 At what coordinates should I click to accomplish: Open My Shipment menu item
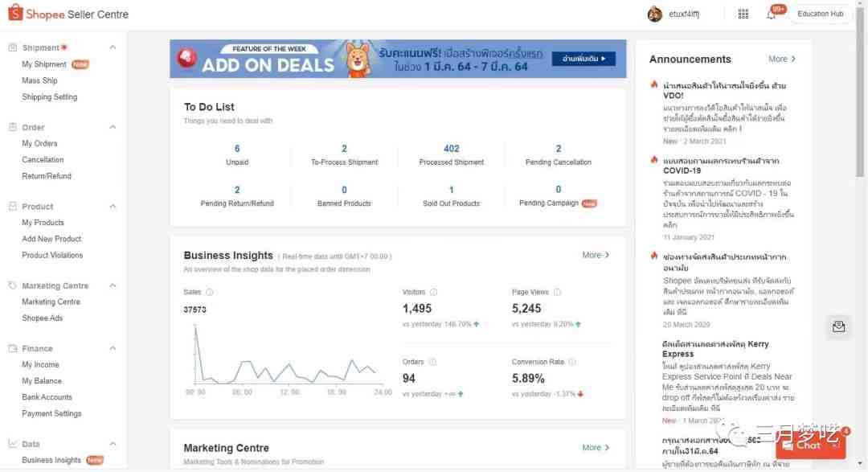pyautogui.click(x=43, y=64)
